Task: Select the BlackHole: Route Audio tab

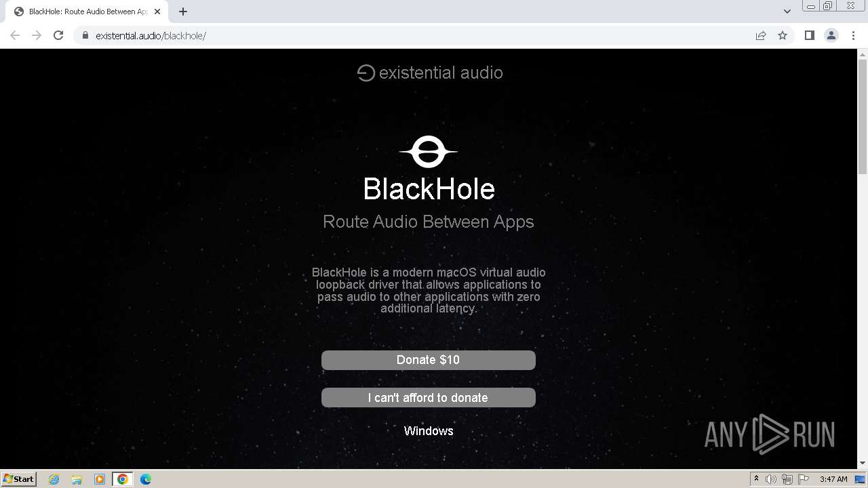Action: [x=87, y=12]
